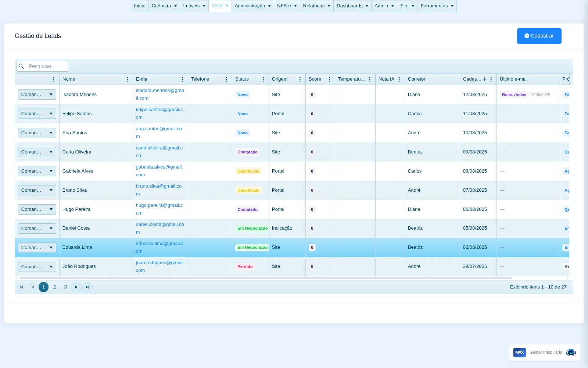Open the Site menu

pyautogui.click(x=407, y=6)
